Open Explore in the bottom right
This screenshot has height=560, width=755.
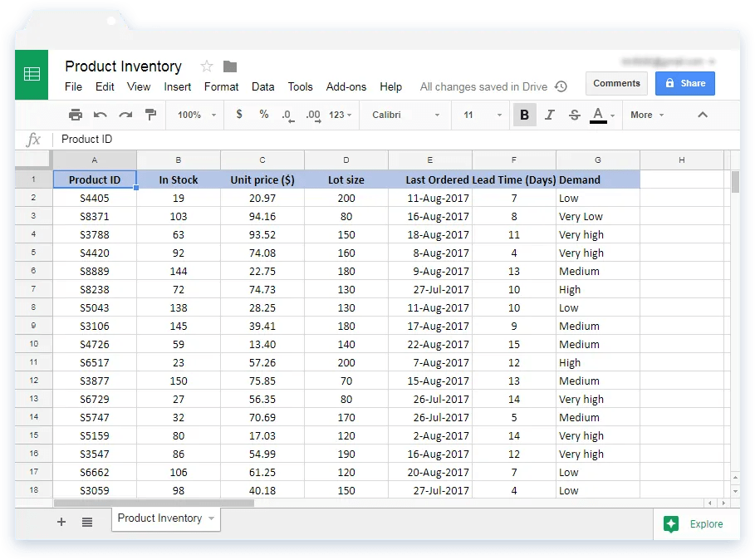[x=694, y=524]
